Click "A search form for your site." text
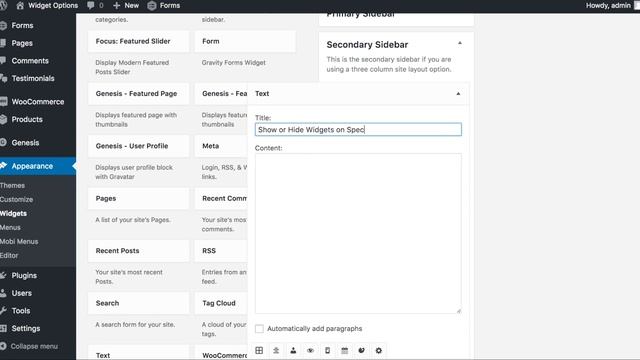 coord(135,324)
